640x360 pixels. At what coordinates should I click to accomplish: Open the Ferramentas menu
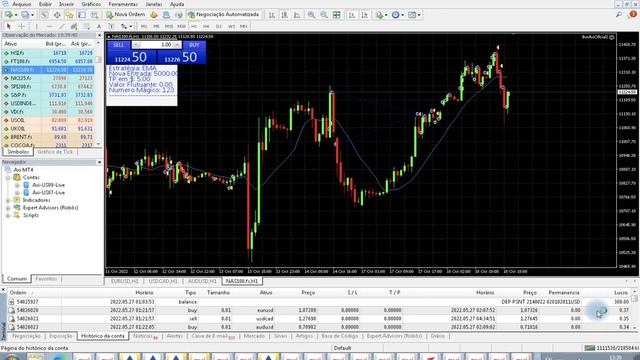coord(123,4)
